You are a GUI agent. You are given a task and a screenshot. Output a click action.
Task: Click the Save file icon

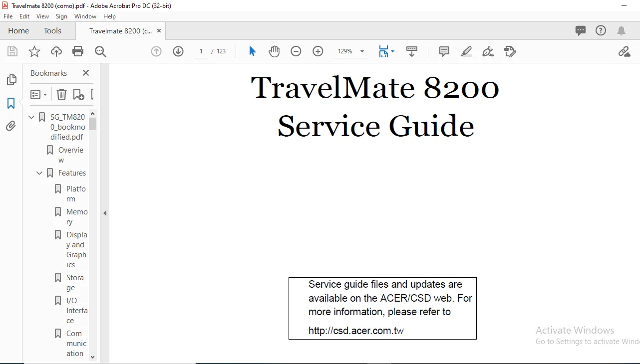pyautogui.click(x=12, y=51)
